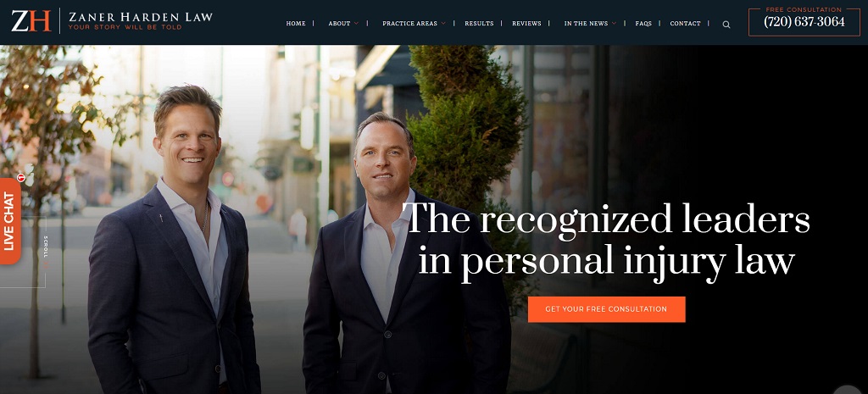Click the search magnifier icon

(726, 25)
